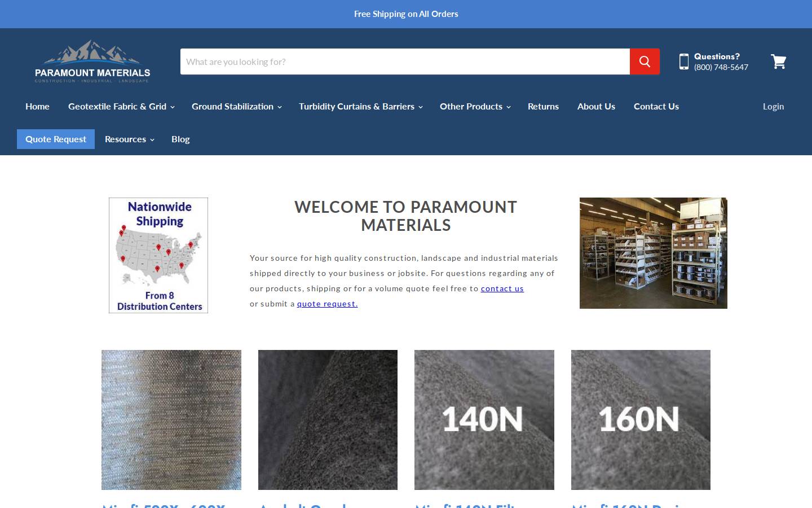Focus the 'What are you looking for?' search field
Image resolution: width=812 pixels, height=508 pixels.
pyautogui.click(x=405, y=62)
